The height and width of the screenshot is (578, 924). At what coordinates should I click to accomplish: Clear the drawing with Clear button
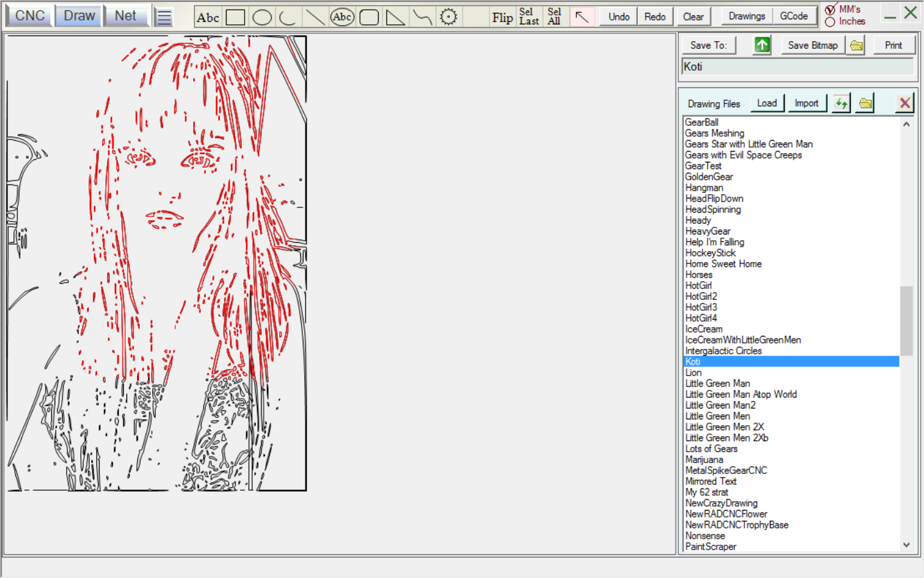[693, 17]
